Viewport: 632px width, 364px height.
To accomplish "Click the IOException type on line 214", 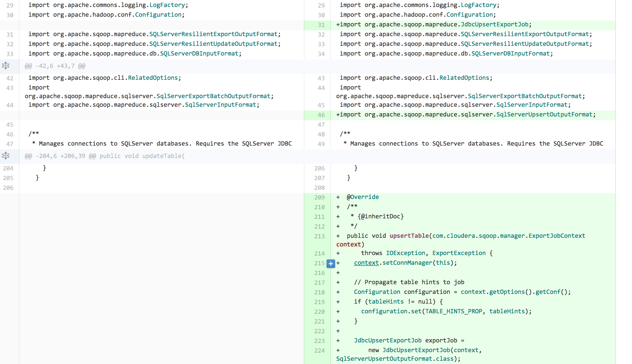I will pyautogui.click(x=405, y=253).
